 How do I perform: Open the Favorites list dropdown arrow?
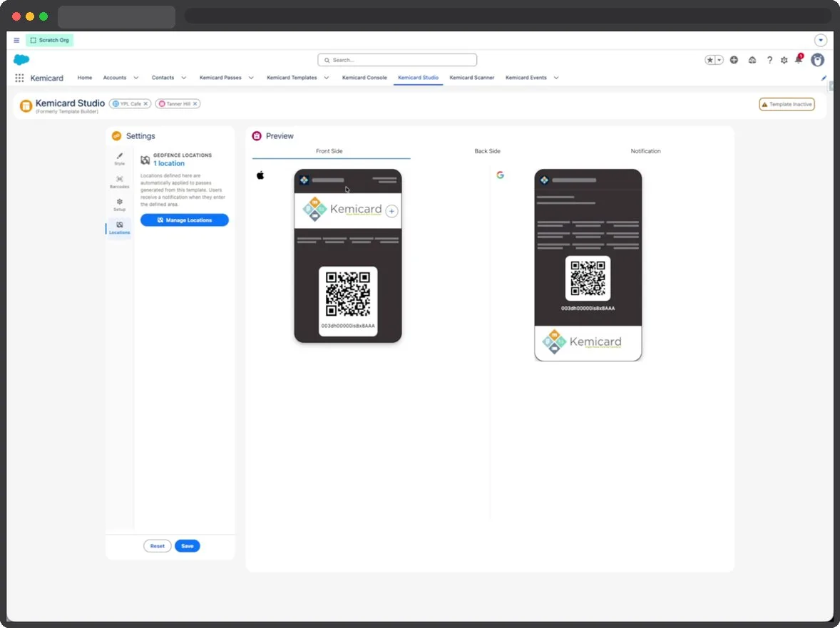719,60
